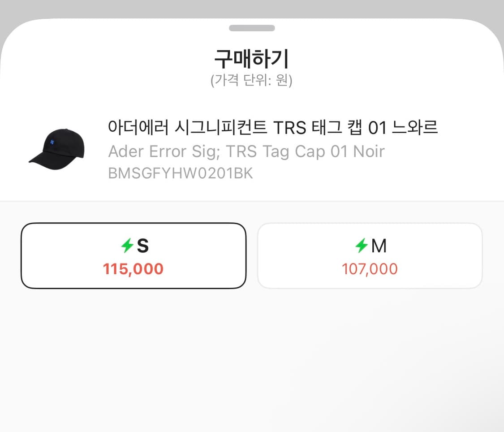The height and width of the screenshot is (432, 504).
Task: Select the size S purchase option
Action: tap(133, 255)
